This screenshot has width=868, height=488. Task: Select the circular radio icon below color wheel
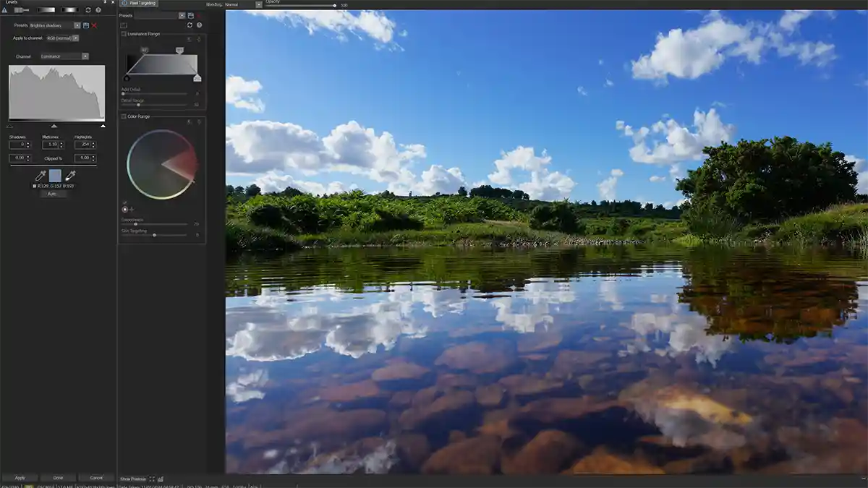pos(124,210)
